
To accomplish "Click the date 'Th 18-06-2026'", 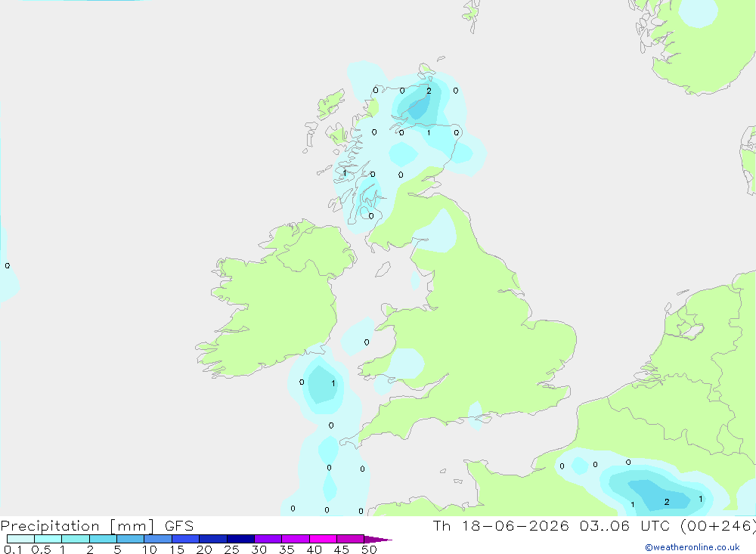I will (501, 526).
